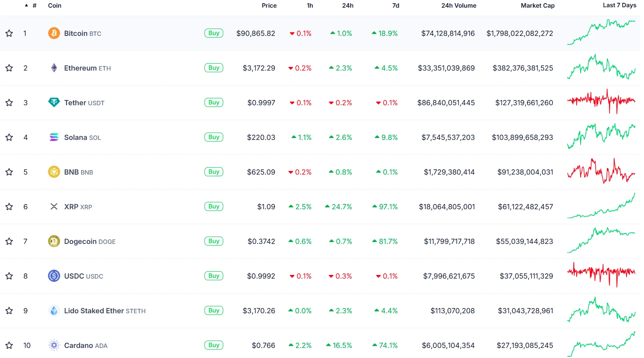Click the Buy button for Bitcoin

pos(214,33)
